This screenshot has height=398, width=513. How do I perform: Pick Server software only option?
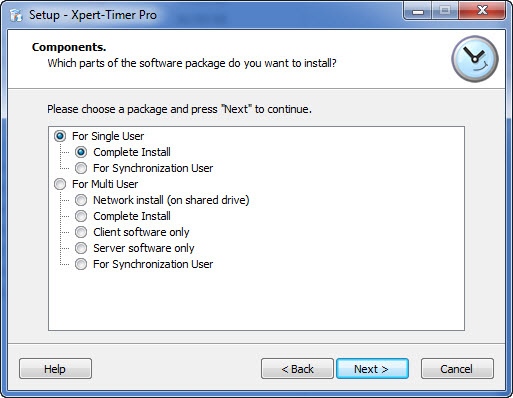tap(81, 248)
